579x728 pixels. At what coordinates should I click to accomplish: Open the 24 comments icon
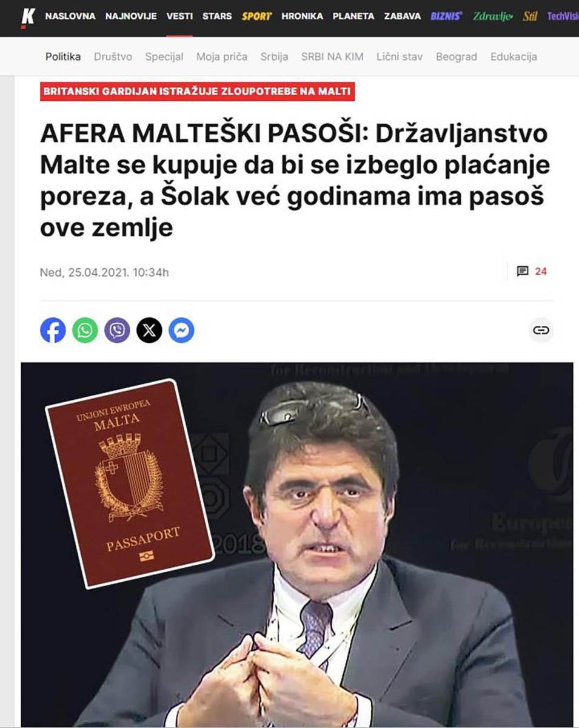point(532,271)
